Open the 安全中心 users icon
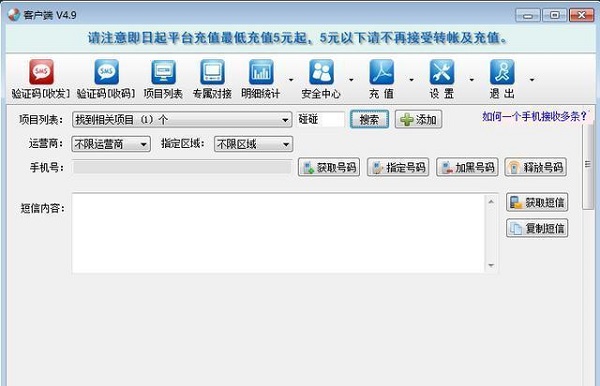This screenshot has height=386, width=600. pos(321,72)
